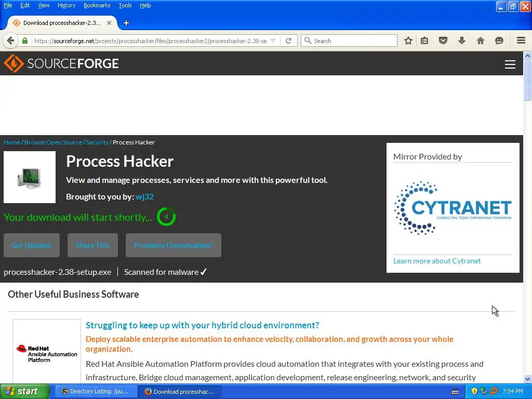The image size is (532, 399).
Task: Open the hybrid cloud environment headline link
Action: pyautogui.click(x=202, y=325)
